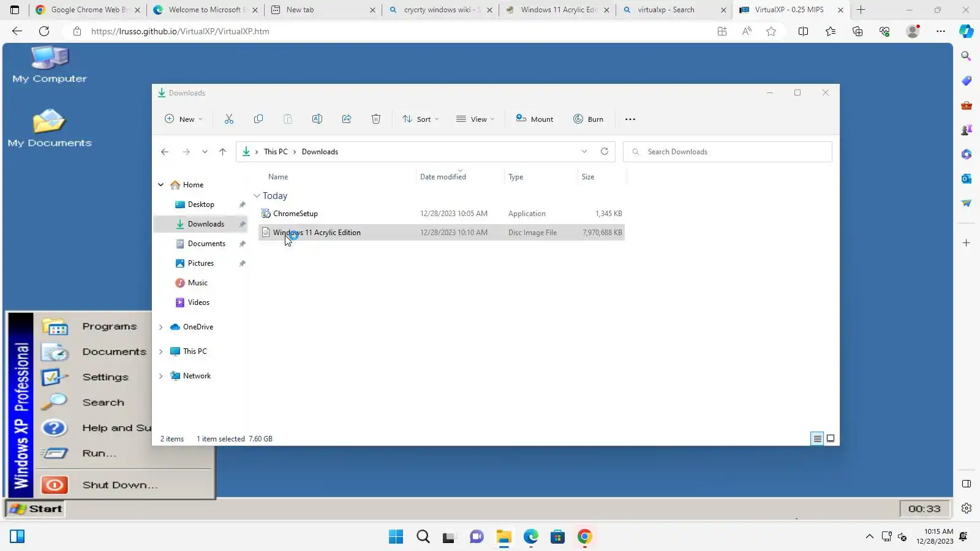Go back in File Explorer
Screen dimensions: 980x551
point(165,152)
